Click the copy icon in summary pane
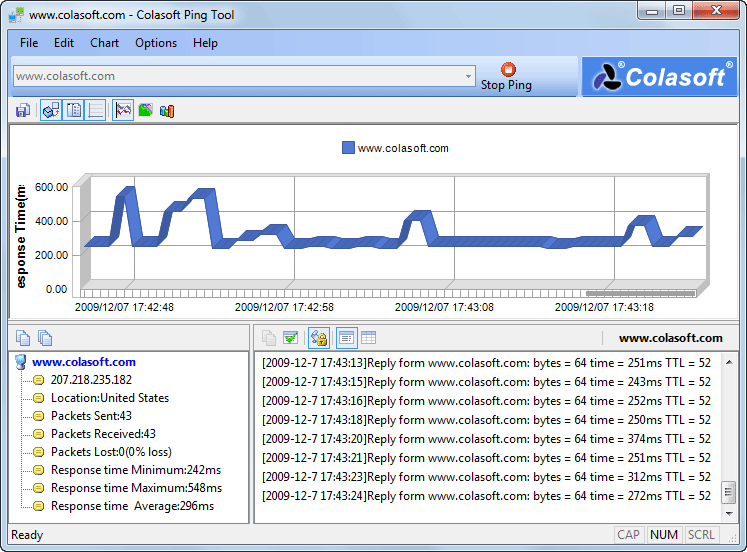 click(23, 338)
